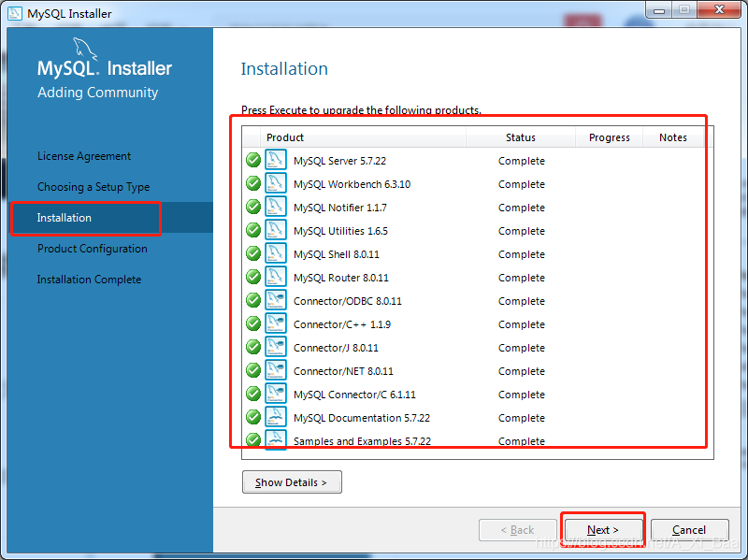This screenshot has height=560, width=748.
Task: Open the License Agreement step
Action: 84,156
